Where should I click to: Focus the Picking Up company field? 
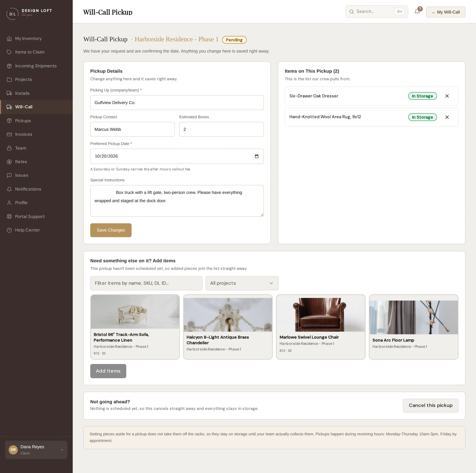pos(177,103)
